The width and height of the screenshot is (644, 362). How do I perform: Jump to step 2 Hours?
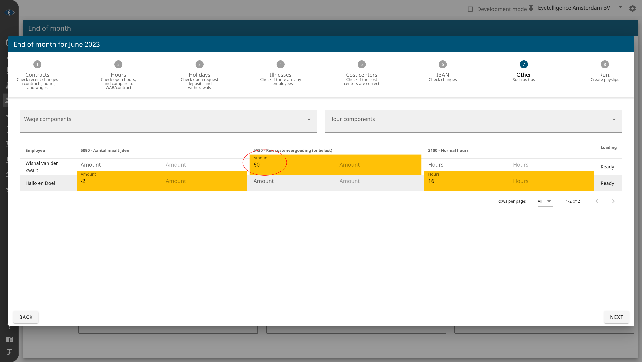(118, 75)
